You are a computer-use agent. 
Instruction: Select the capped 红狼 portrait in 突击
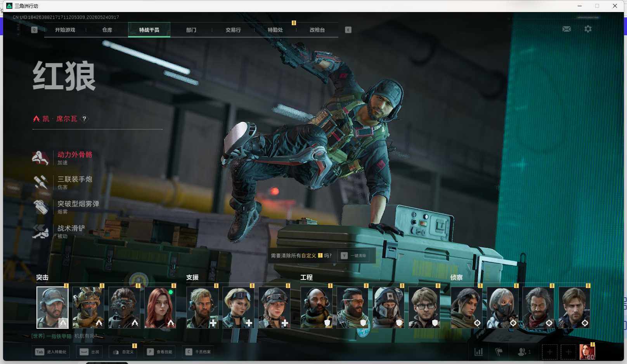pos(52,307)
